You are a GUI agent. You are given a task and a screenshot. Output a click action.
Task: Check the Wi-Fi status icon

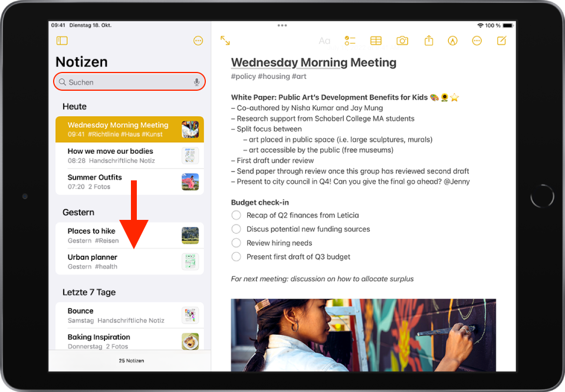tap(480, 25)
